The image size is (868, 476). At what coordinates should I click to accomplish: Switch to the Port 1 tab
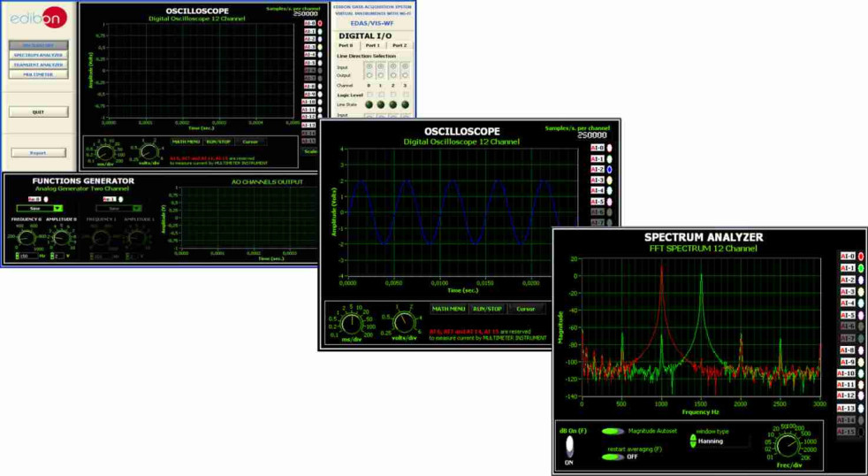point(373,45)
